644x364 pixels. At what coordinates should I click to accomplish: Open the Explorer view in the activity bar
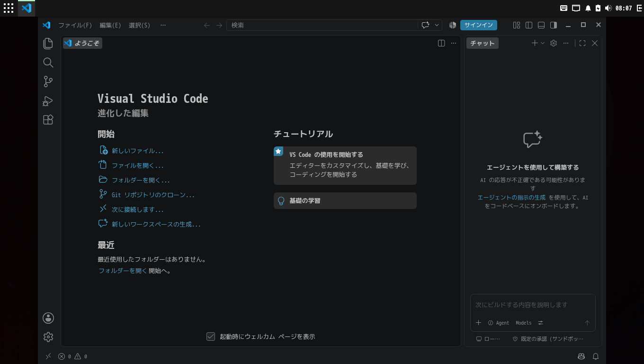tap(48, 44)
